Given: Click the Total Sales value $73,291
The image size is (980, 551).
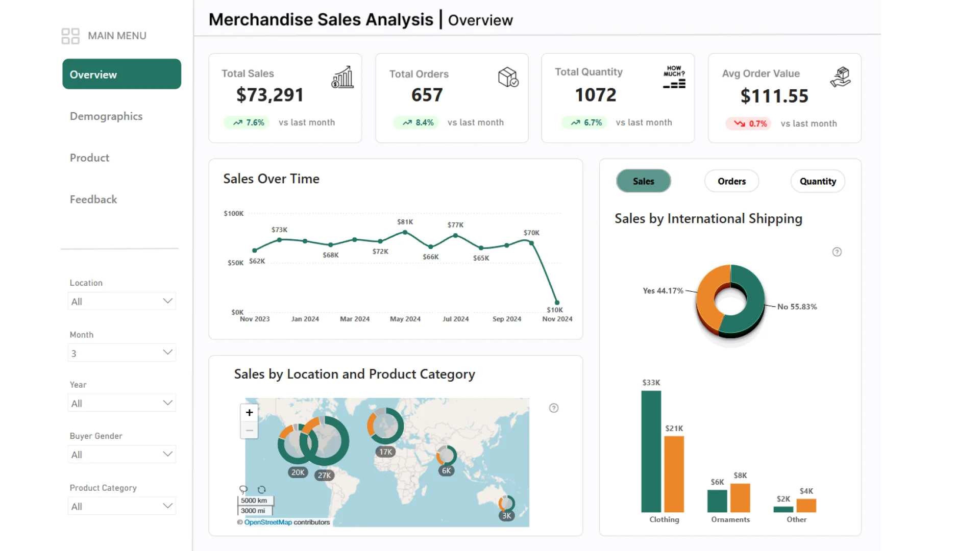Looking at the screenshot, I should tap(270, 95).
